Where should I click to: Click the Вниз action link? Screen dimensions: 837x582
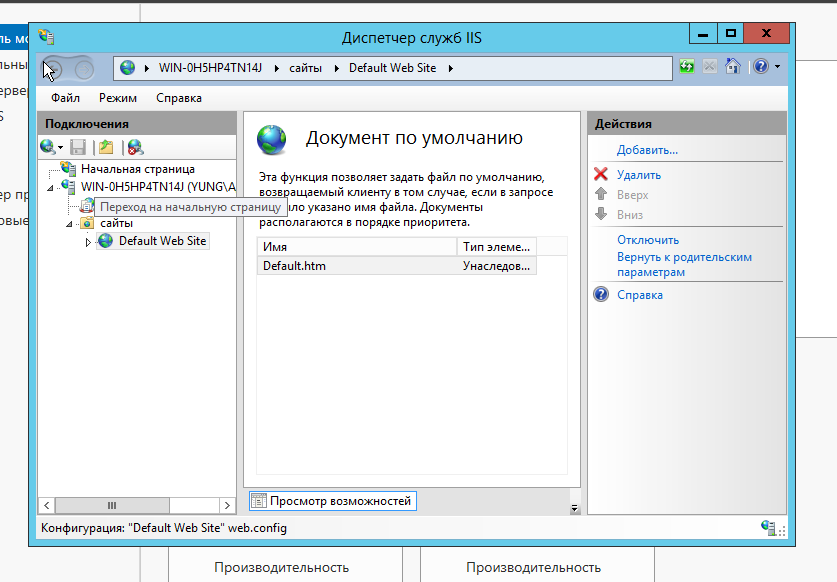(630, 215)
